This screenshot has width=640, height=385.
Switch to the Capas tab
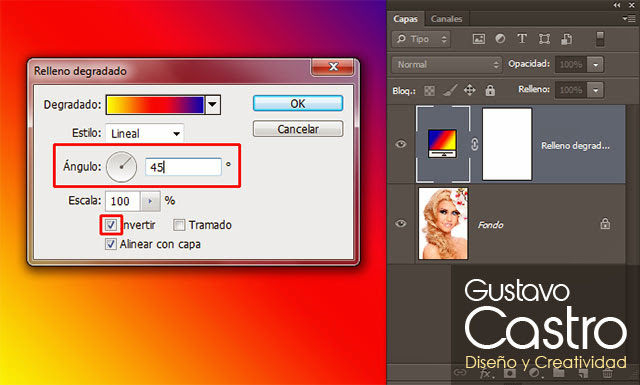405,19
